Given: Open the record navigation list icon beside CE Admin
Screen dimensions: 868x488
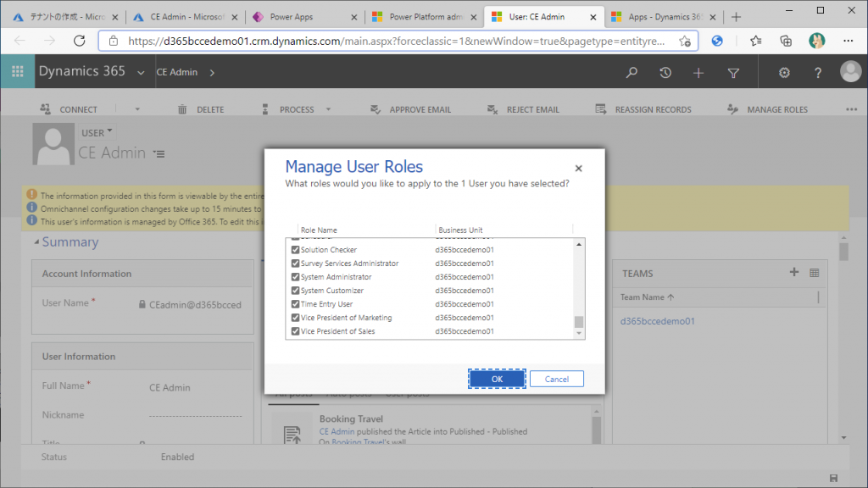Looking at the screenshot, I should coord(159,154).
